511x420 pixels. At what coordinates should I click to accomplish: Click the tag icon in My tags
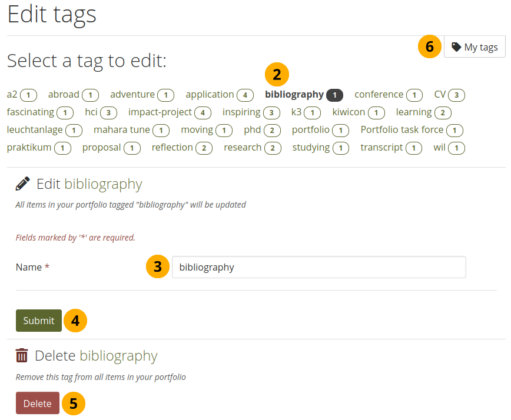pyautogui.click(x=456, y=47)
